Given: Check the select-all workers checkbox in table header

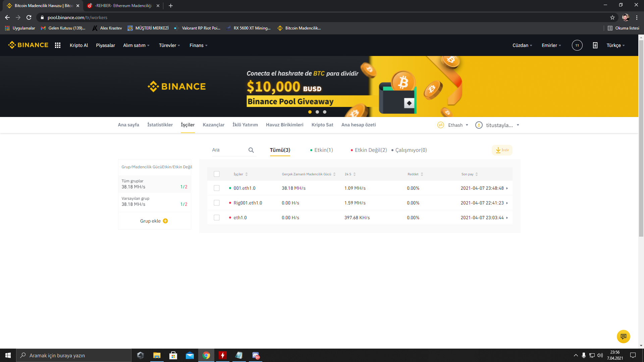Looking at the screenshot, I should click(x=217, y=174).
